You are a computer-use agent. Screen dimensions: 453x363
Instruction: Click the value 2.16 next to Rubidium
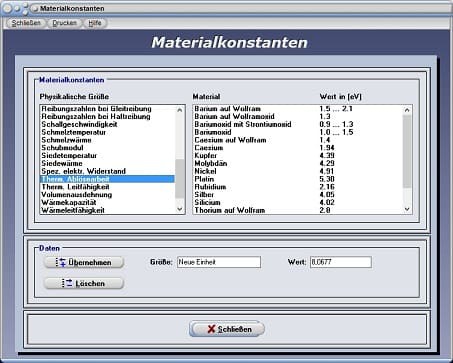point(327,187)
